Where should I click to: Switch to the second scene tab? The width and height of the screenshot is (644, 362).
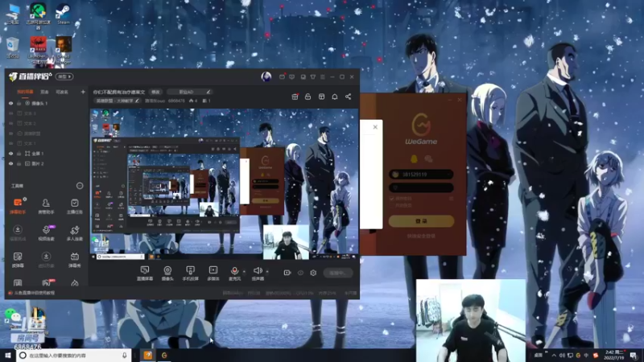click(45, 92)
